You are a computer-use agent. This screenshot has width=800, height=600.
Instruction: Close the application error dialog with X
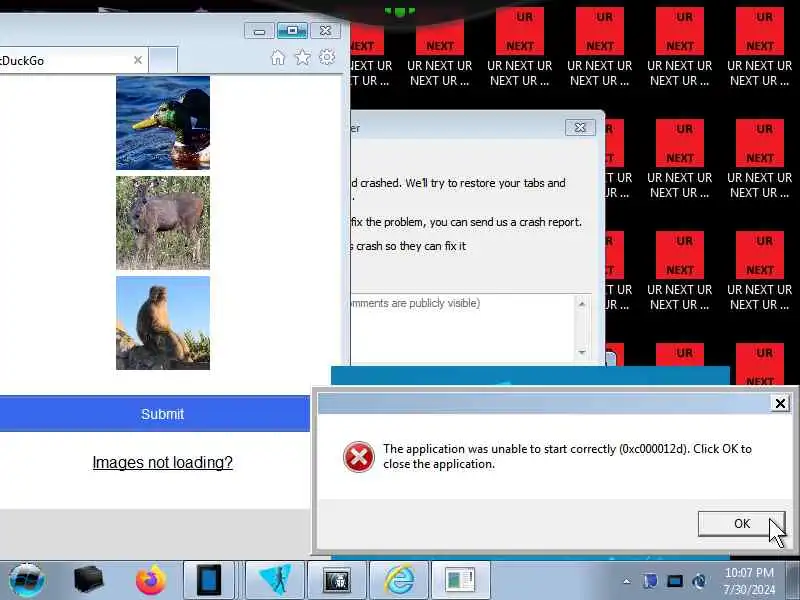point(780,404)
